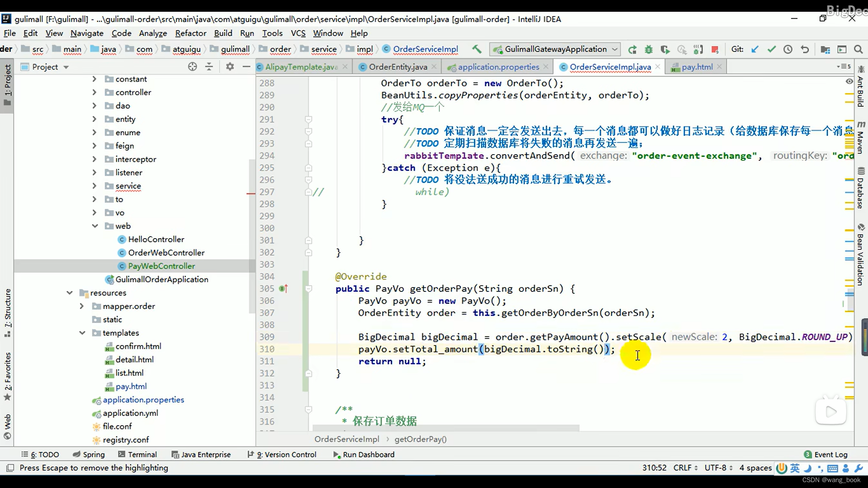The image size is (868, 488).
Task: Click the Run Dashboard icon in toolbar
Action: click(335, 454)
